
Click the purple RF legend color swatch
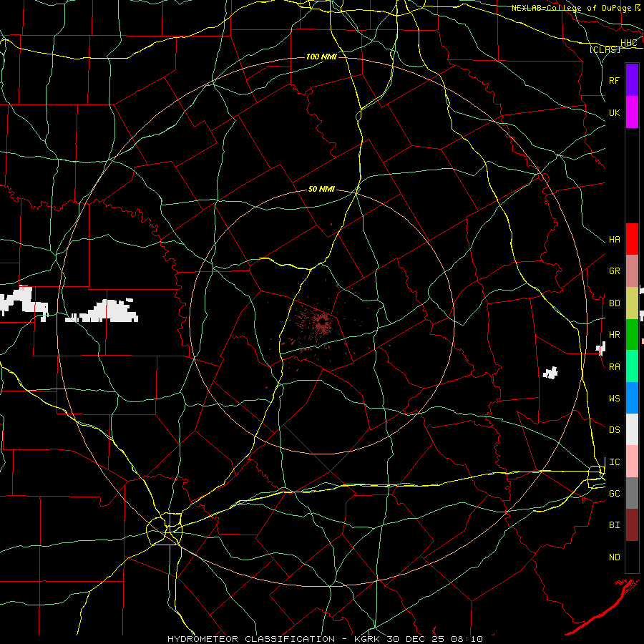632,80
